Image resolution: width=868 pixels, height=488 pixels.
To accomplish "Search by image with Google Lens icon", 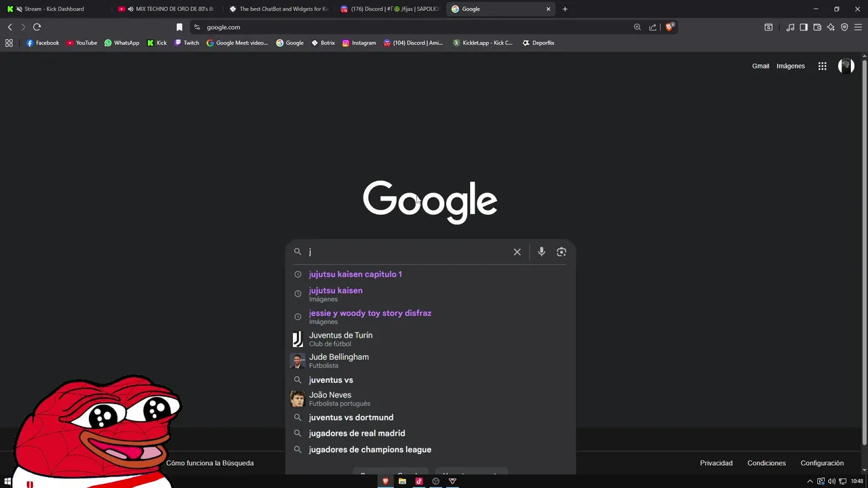I will coord(561,251).
